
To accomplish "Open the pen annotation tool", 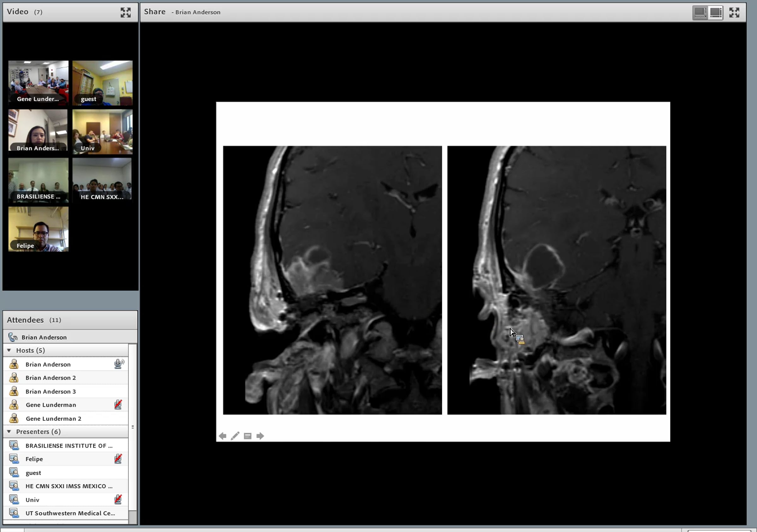I will 235,436.
